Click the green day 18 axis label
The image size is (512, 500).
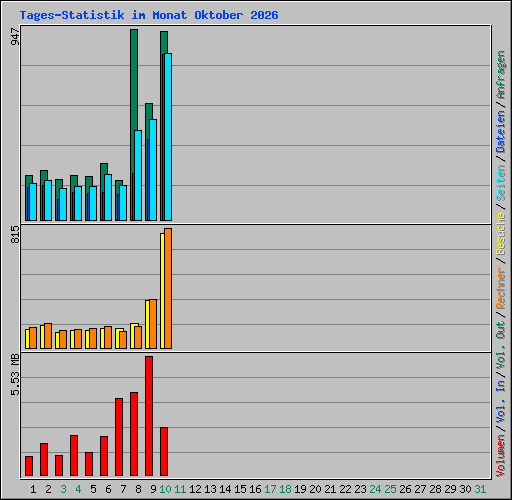click(286, 489)
